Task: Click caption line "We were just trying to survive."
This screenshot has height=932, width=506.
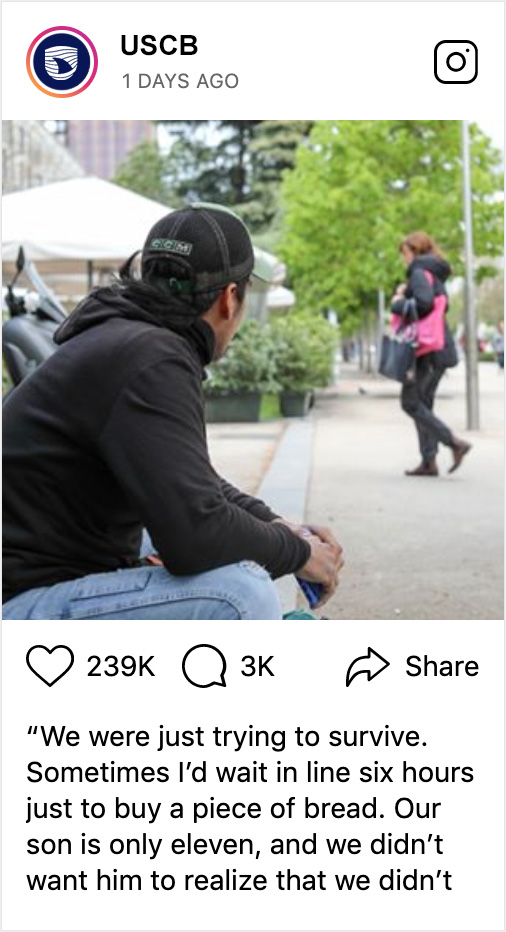Action: (228, 737)
